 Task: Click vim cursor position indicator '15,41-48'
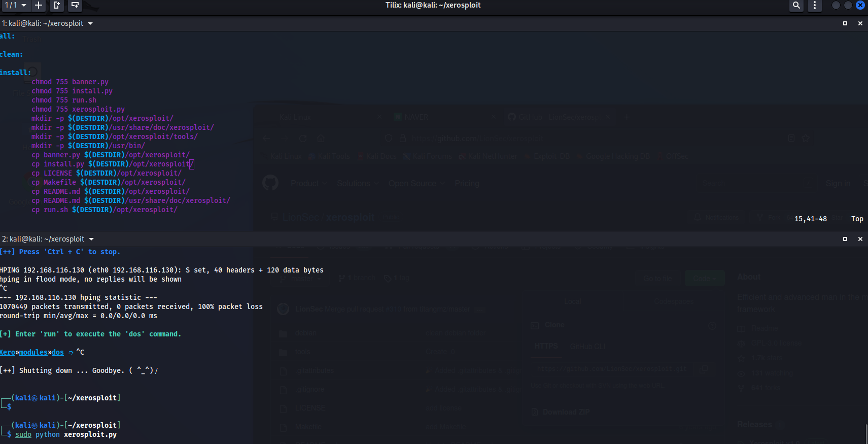(x=811, y=219)
